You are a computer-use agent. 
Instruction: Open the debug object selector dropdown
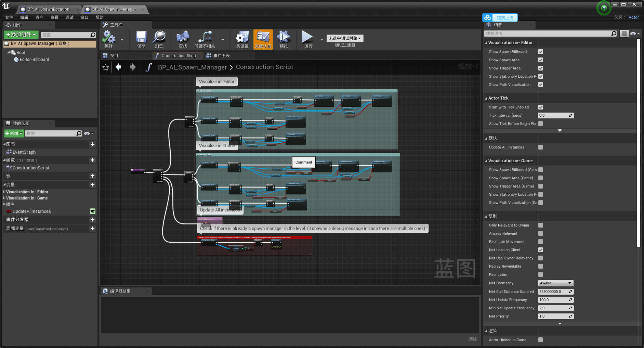[x=345, y=38]
